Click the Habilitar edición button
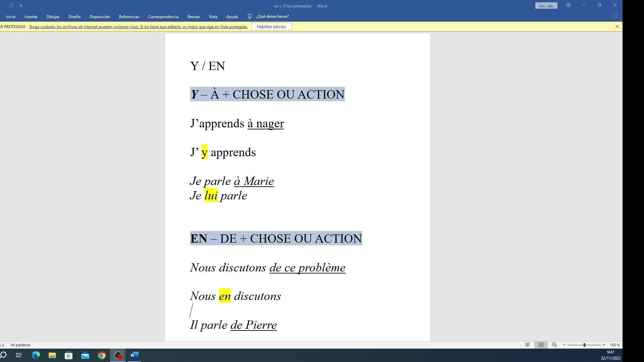Image resolution: width=644 pixels, height=362 pixels. tap(271, 26)
